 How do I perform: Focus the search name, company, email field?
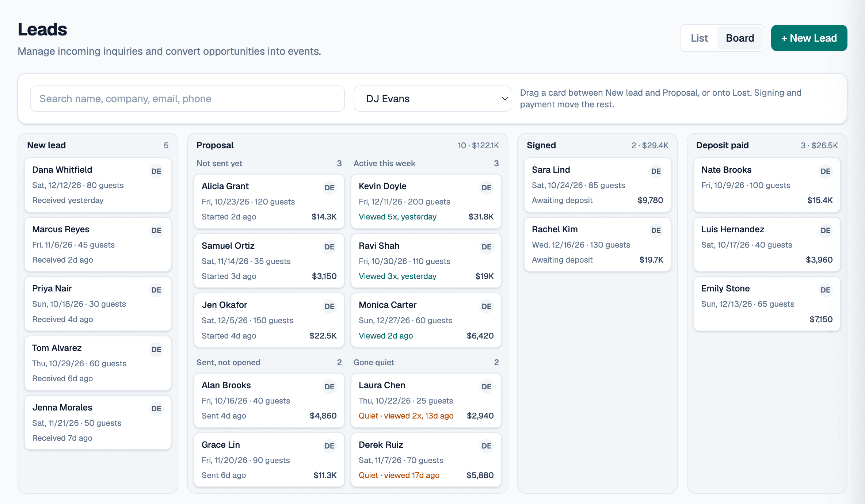coord(187,99)
